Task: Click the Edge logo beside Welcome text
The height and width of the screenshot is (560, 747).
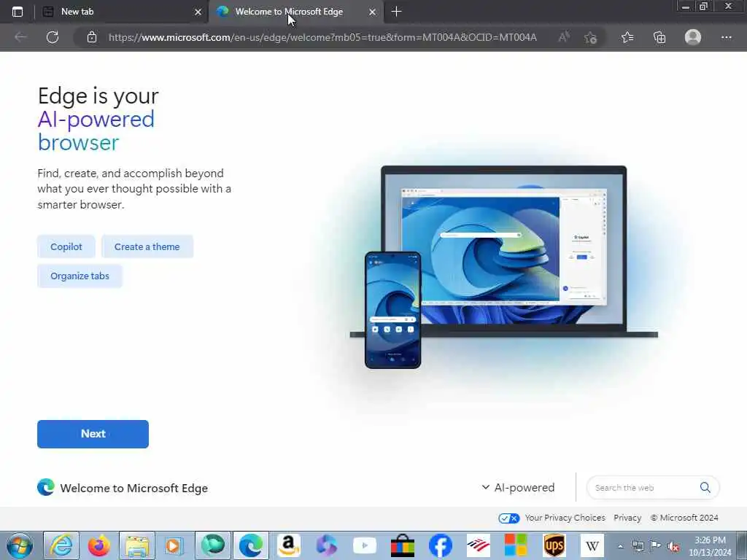Action: click(x=46, y=488)
